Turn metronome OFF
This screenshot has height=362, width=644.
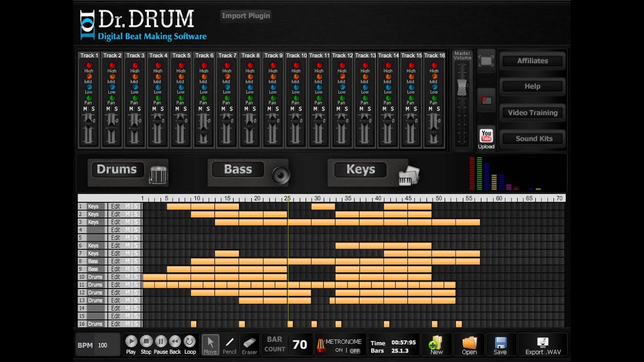click(355, 351)
